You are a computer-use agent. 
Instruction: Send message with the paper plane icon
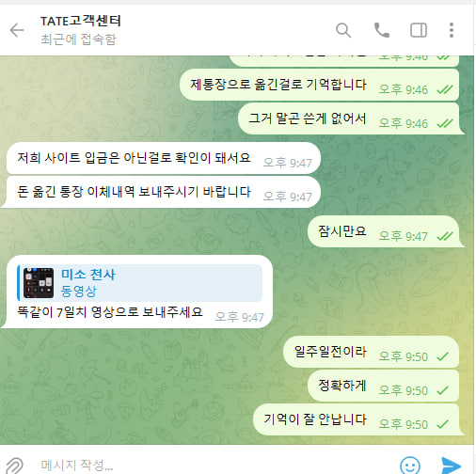[x=451, y=466]
